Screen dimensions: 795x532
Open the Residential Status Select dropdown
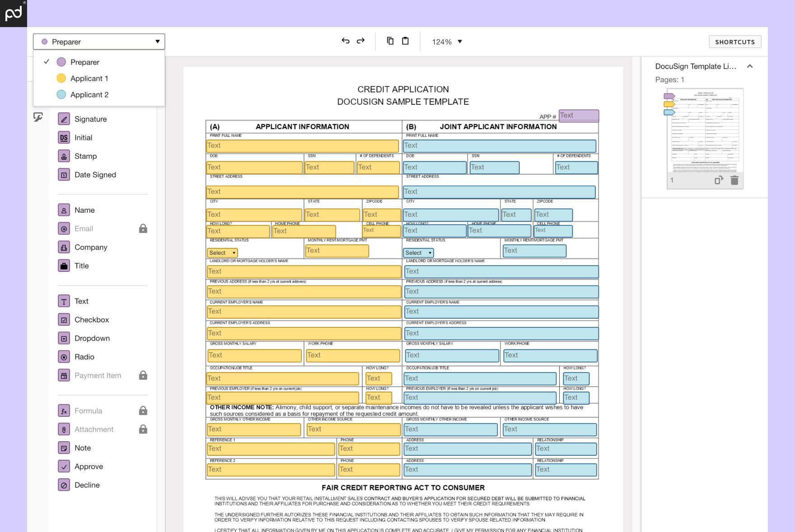coord(222,253)
